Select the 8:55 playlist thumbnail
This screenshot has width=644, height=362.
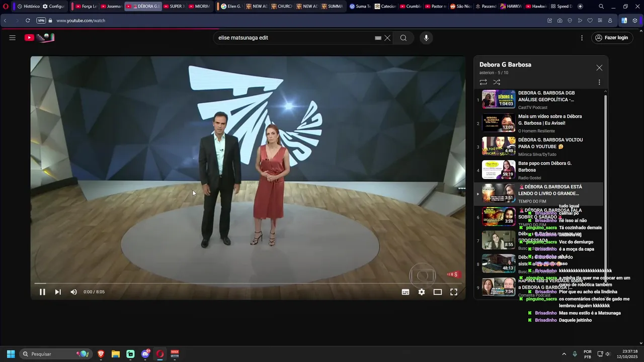coord(499,240)
